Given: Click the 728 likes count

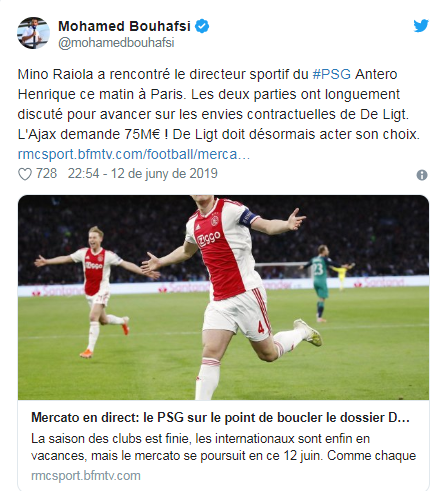Looking at the screenshot, I should click(x=46, y=174).
